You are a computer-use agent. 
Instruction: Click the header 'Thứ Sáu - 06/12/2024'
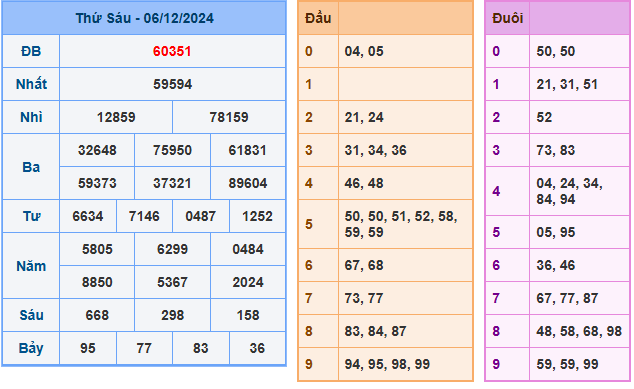pos(144,18)
